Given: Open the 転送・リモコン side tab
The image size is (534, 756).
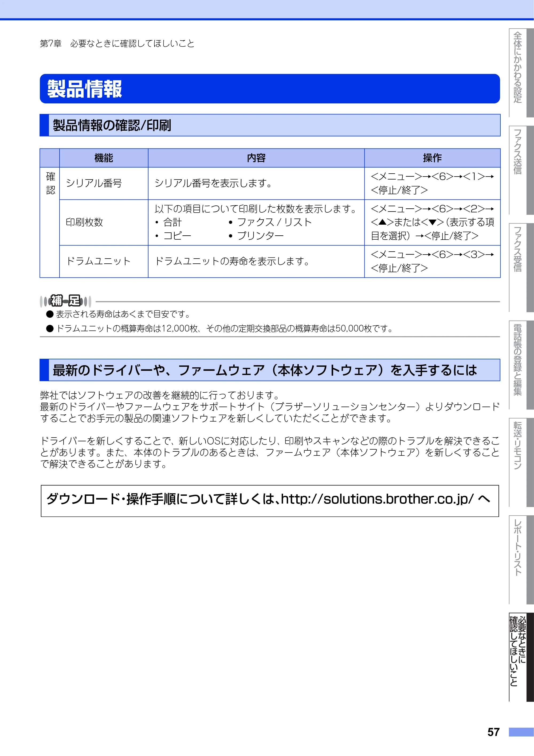Looking at the screenshot, I should (521, 462).
